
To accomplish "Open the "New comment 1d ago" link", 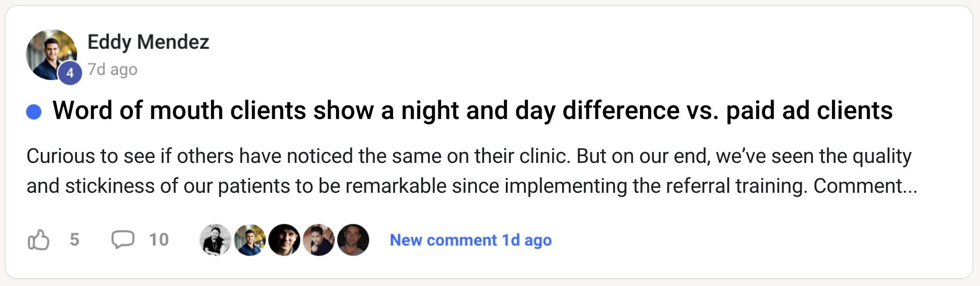I will pyautogui.click(x=471, y=240).
